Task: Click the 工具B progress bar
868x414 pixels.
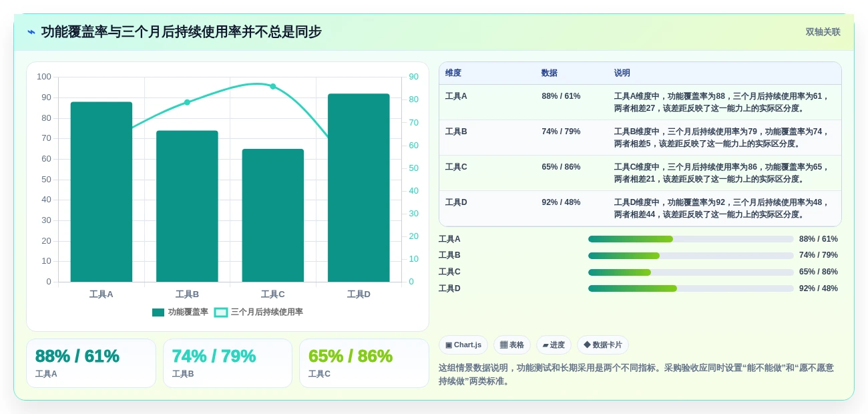Action: click(x=691, y=256)
